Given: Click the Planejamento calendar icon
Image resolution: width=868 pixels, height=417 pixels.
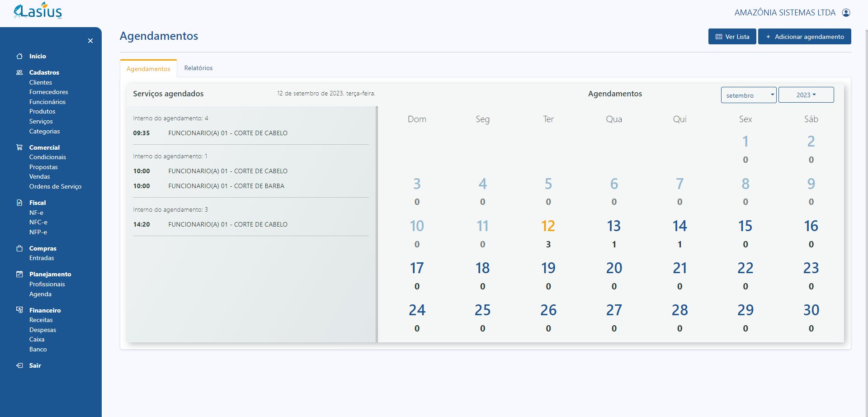Looking at the screenshot, I should [x=19, y=274].
